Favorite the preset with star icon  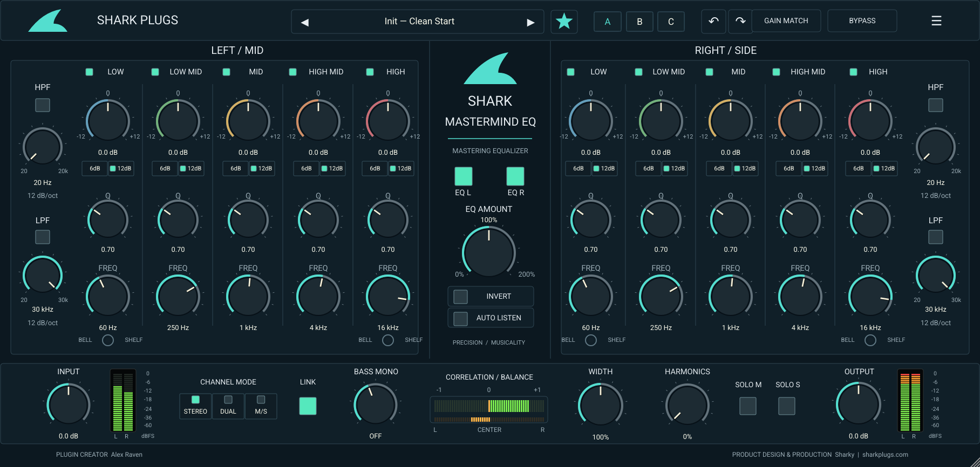pyautogui.click(x=564, y=22)
